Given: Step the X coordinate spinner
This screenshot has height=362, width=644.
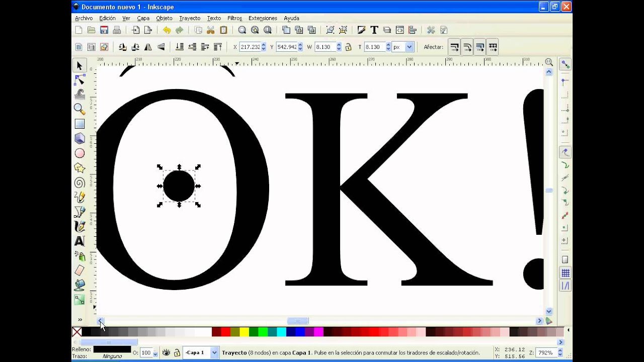Looking at the screenshot, I should click(x=264, y=47).
